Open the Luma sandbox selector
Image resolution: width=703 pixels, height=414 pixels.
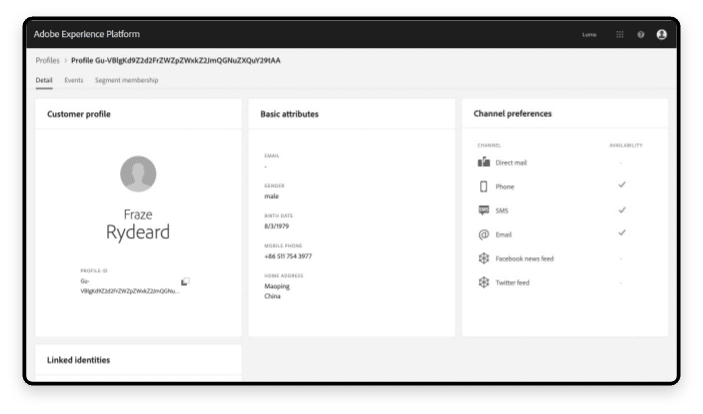pyautogui.click(x=589, y=35)
